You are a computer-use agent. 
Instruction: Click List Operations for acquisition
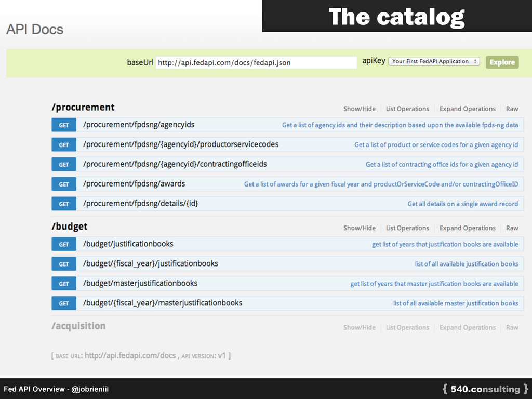pyautogui.click(x=407, y=327)
